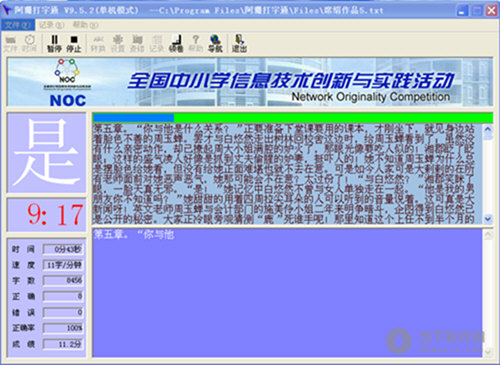Click typing area scrollbar up arrow

(x=488, y=235)
